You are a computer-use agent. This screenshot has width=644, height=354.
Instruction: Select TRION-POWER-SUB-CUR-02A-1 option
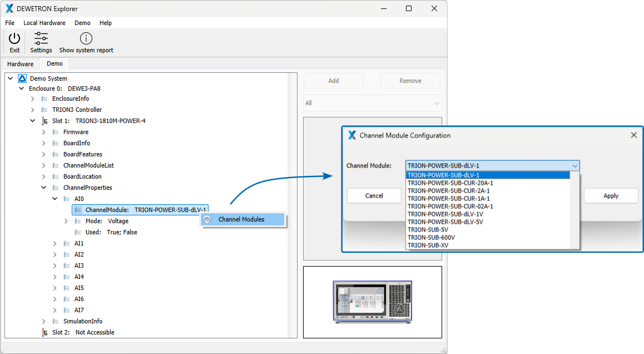coord(488,206)
